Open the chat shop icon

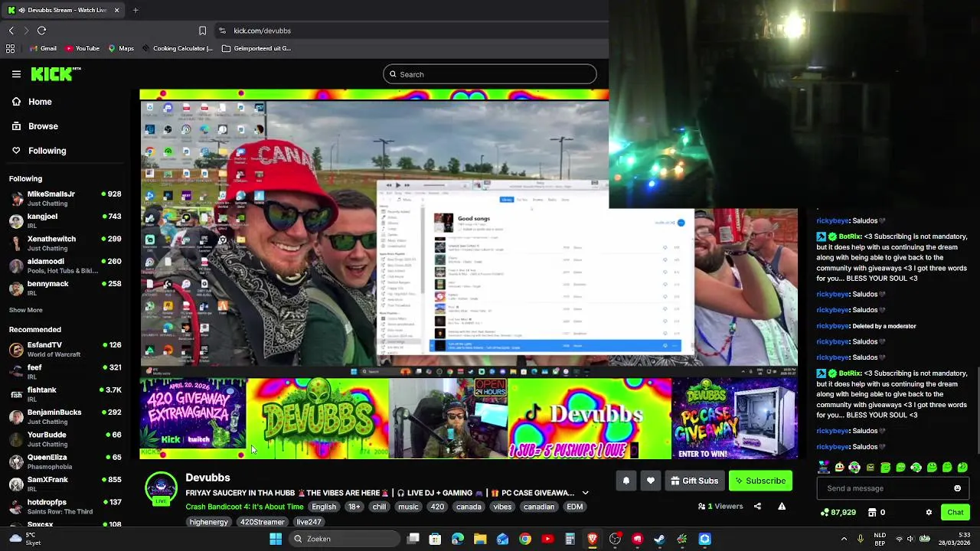click(x=872, y=513)
